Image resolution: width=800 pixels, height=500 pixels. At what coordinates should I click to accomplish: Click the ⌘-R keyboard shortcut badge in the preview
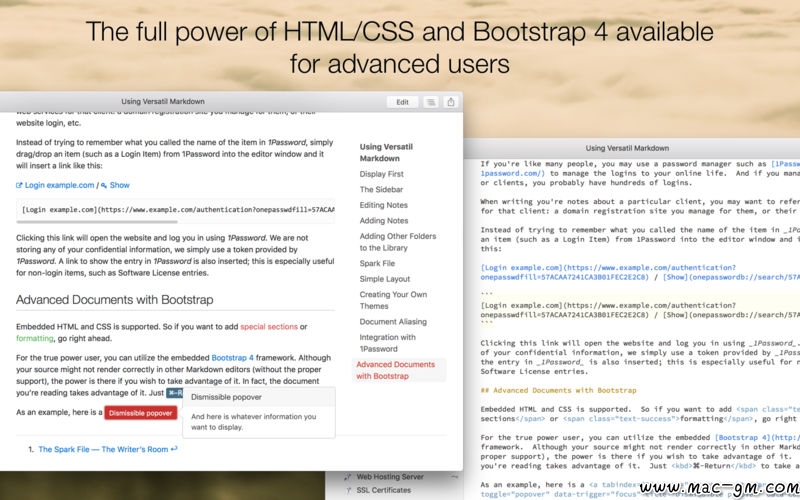coord(174,393)
